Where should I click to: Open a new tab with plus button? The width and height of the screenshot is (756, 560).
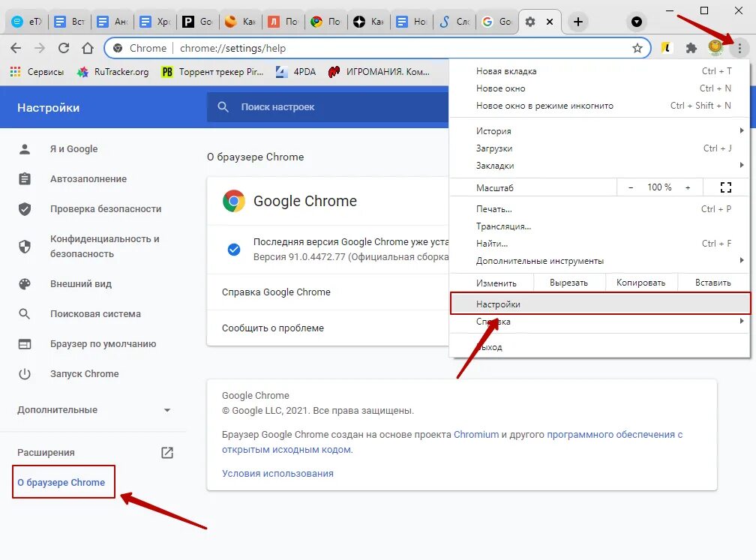577,22
